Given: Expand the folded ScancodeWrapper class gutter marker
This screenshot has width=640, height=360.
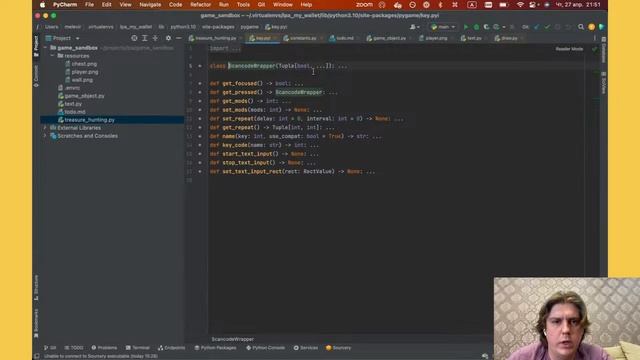Looking at the screenshot, I should 200,66.
